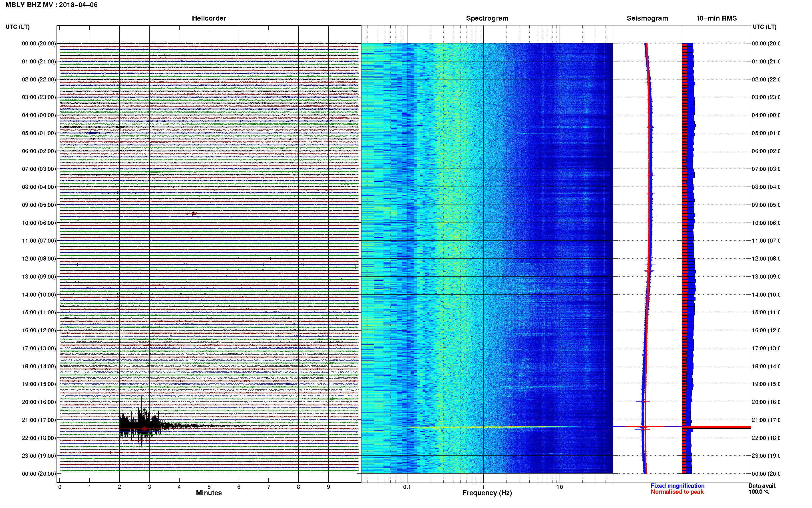Click the "10-min RMS" panel heading
The width and height of the screenshot is (812, 508).
(x=716, y=19)
